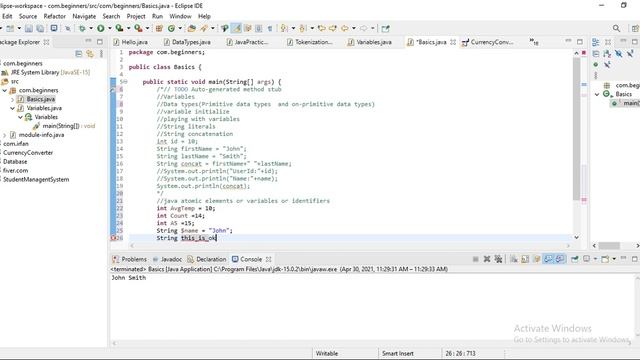The width and height of the screenshot is (640, 360).
Task: Open the Run button dropdown arrow
Action: (109, 29)
